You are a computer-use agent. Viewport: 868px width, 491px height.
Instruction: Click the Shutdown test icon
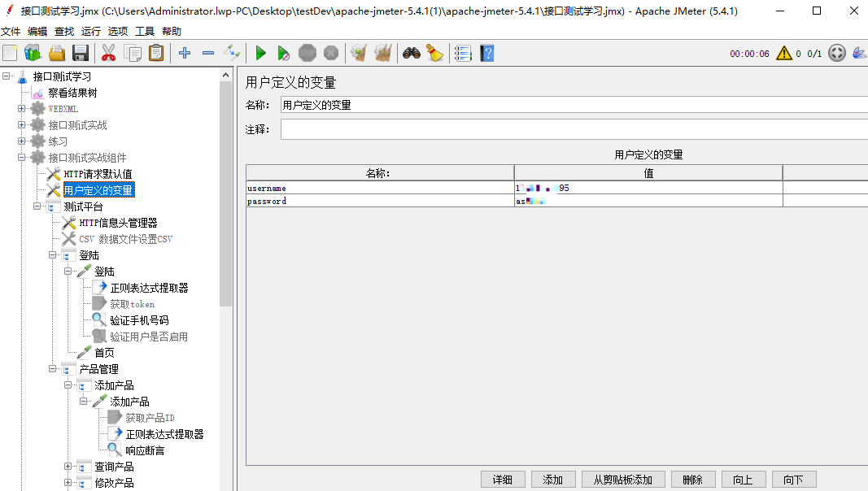[331, 53]
